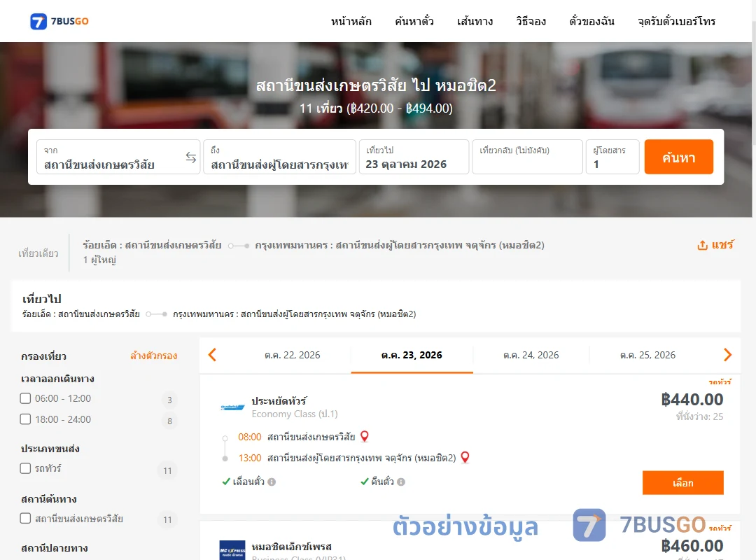This screenshot has height=560, width=756.
Task: Open the ผู้โดยสาร passenger count field
Action: pyautogui.click(x=612, y=157)
